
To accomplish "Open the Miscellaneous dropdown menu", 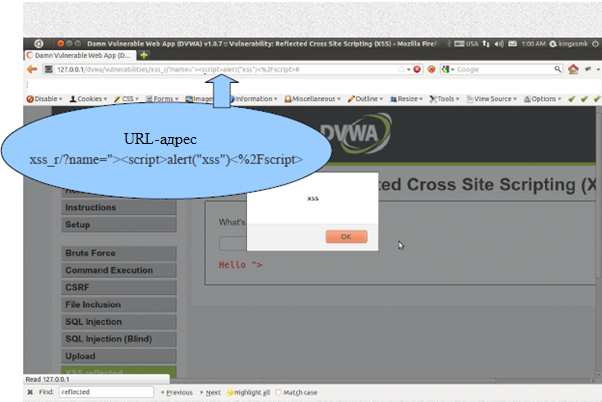I will [315, 99].
